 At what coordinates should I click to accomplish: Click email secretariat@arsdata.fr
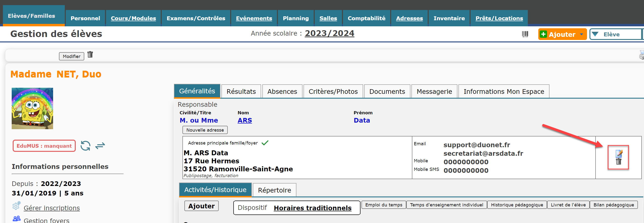[483, 153]
